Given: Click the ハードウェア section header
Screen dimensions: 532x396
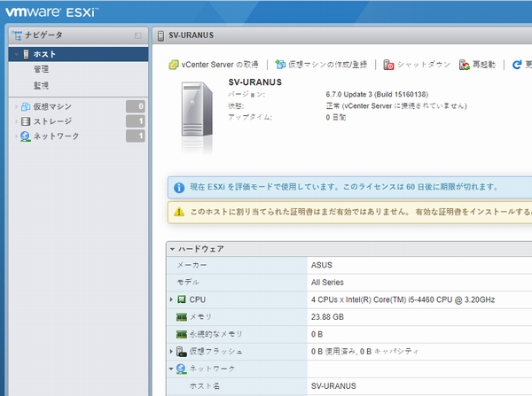Looking at the screenshot, I should pyautogui.click(x=349, y=249).
